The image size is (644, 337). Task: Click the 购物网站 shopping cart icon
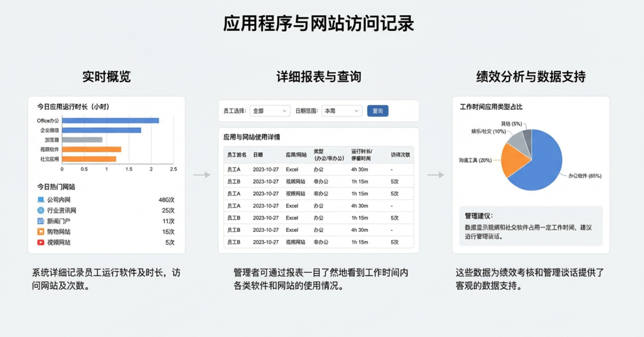pos(41,231)
